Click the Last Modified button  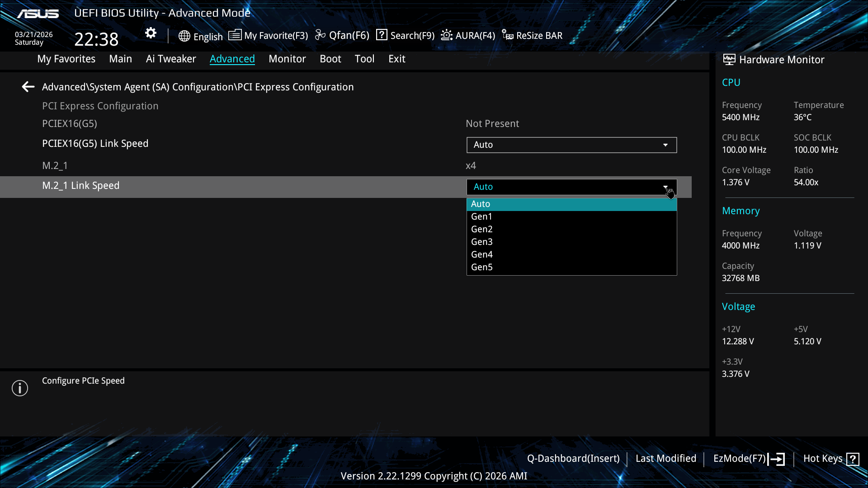tap(665, 459)
